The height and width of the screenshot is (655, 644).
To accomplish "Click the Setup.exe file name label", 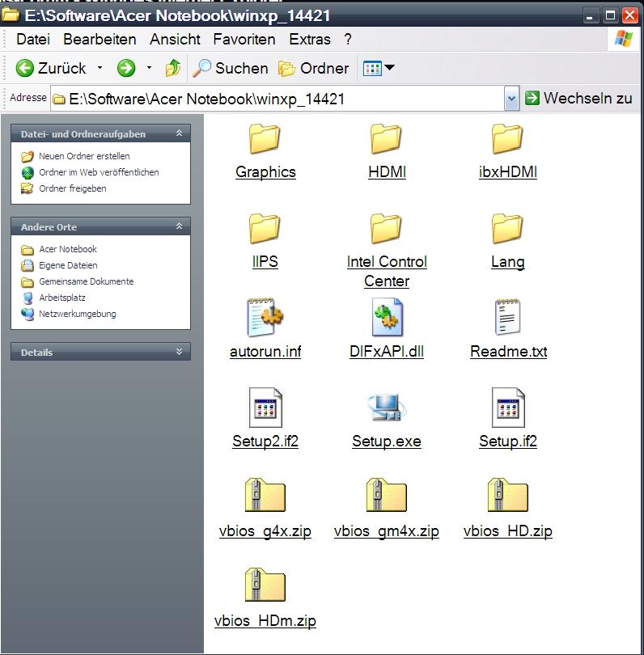I will pyautogui.click(x=387, y=442).
